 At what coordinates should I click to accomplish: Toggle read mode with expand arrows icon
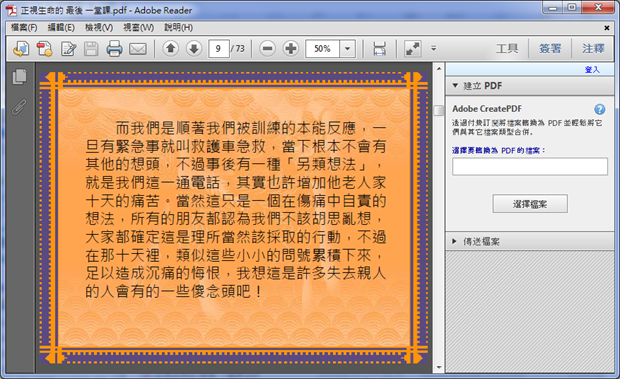413,49
